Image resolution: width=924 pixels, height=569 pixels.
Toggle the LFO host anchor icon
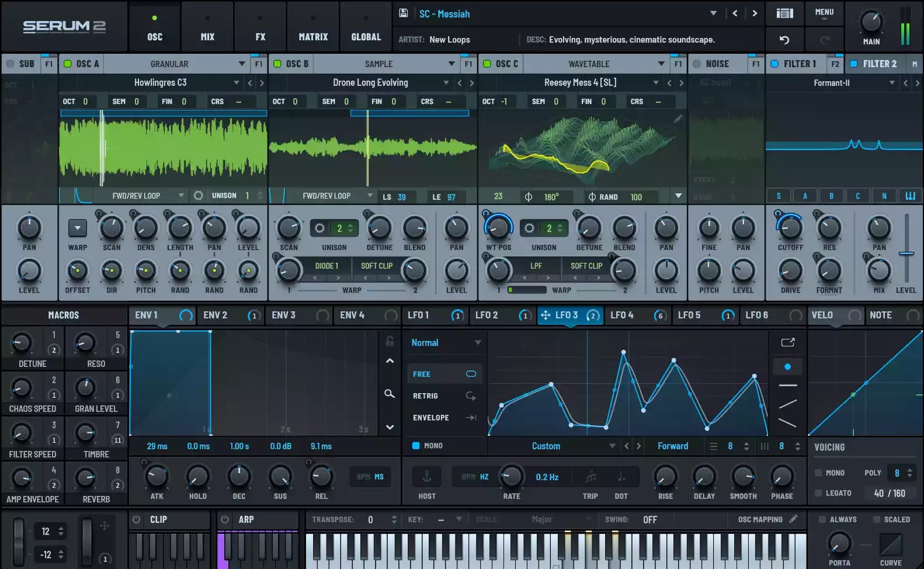pyautogui.click(x=427, y=477)
